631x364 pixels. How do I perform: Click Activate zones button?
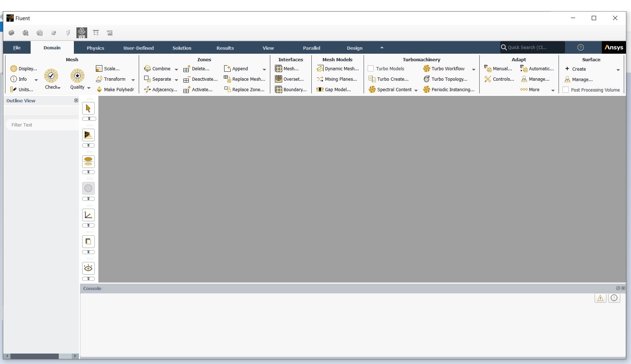[198, 89]
